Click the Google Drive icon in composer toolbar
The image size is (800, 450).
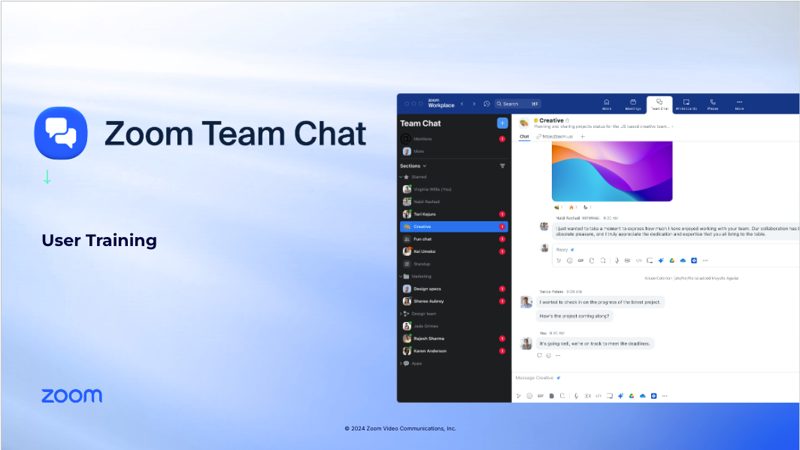coord(631,396)
